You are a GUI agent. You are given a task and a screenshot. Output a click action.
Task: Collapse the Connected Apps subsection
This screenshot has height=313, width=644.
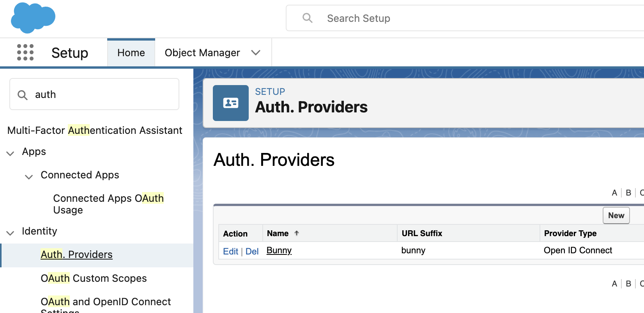tap(29, 176)
